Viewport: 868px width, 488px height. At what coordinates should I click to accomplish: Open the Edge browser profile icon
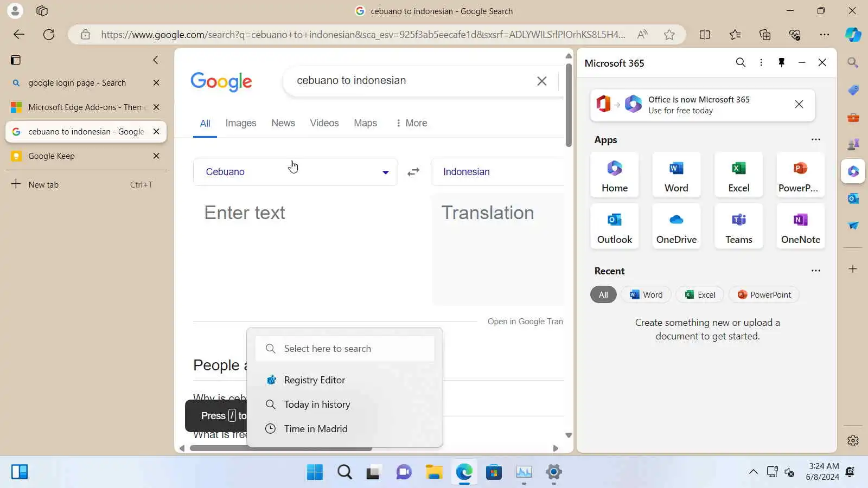[x=15, y=11]
